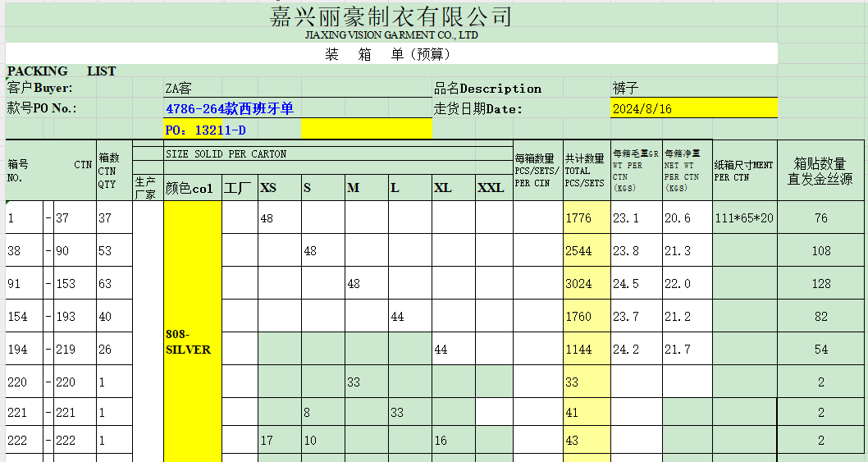The height and width of the screenshot is (462, 868).
Task: Click the gross weight cell 24.5
Action: tap(626, 284)
